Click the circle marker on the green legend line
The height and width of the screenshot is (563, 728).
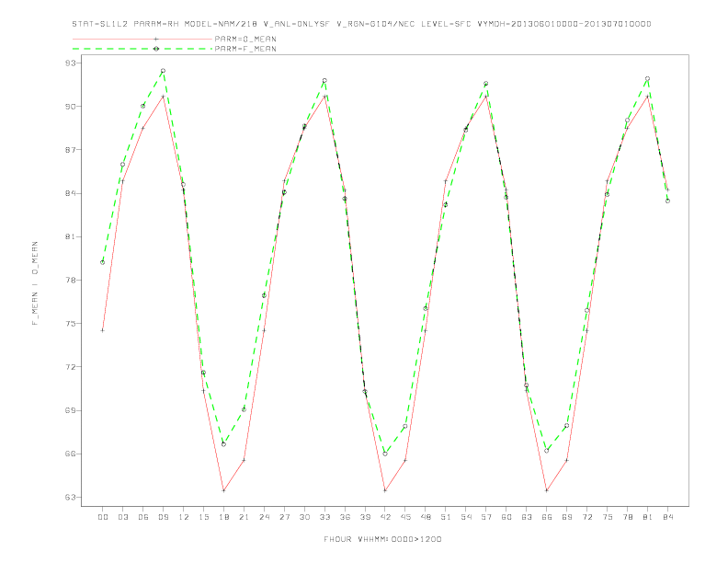point(156,49)
